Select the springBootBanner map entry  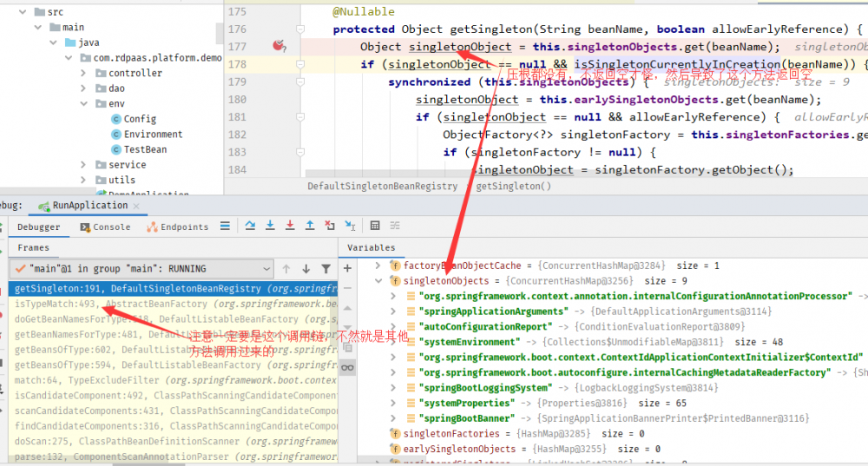click(613, 418)
